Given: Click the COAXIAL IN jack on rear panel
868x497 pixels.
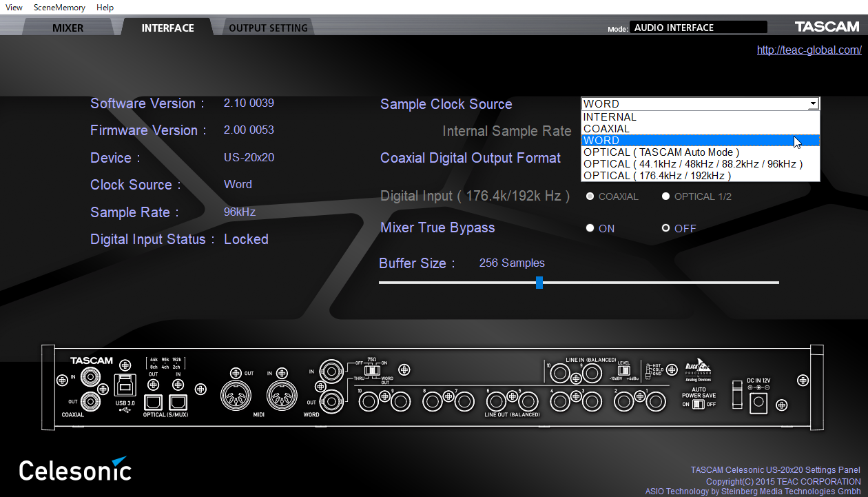Looking at the screenshot, I should pyautogui.click(x=90, y=376).
